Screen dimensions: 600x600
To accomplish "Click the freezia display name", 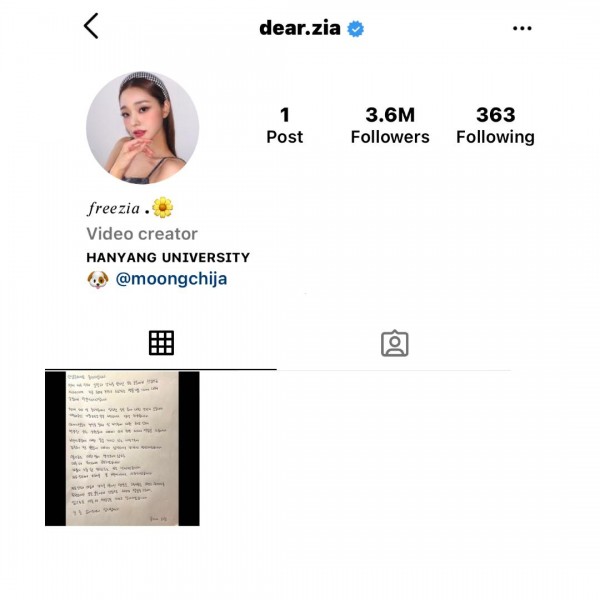I will coord(113,209).
